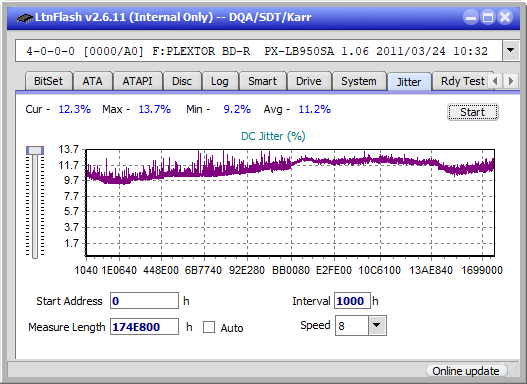Switch to the BitSet tab

coord(48,81)
